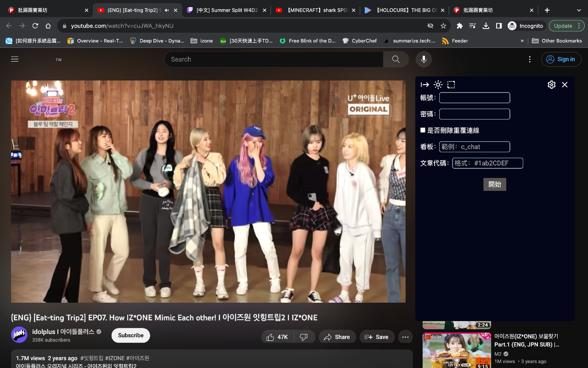Dislike the video with thumbs-down button

pos(304,337)
